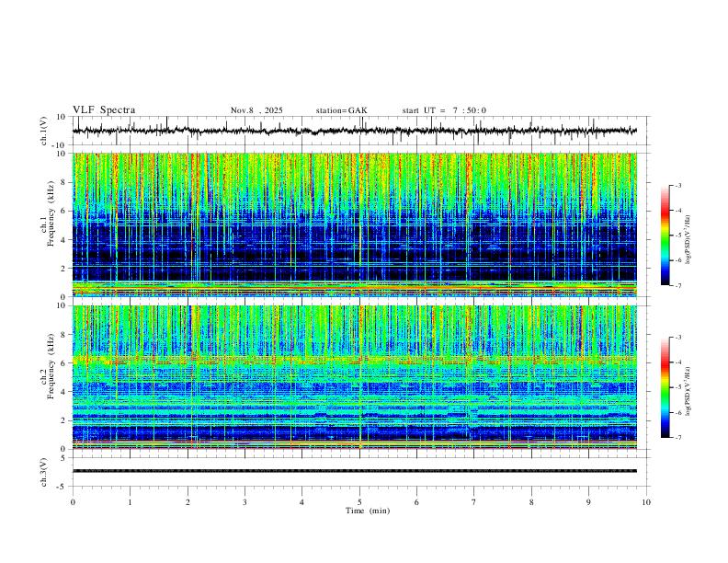Screen dimensions: 728x563
Task: Click time axis tick label "9"
Action: pos(588,502)
